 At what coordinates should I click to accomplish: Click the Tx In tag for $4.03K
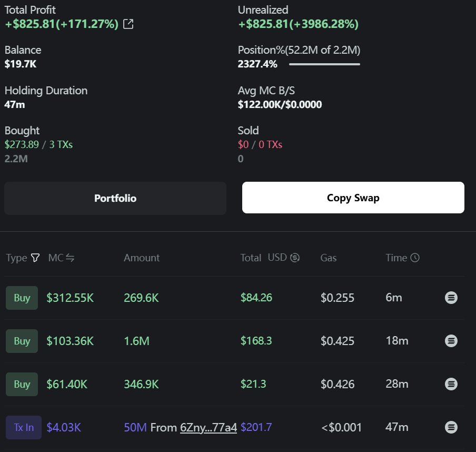[x=24, y=427]
